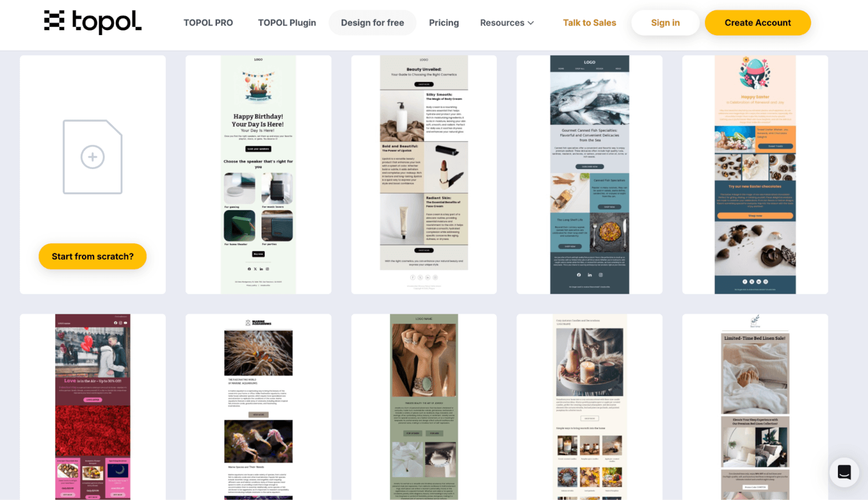This screenshot has width=868, height=500.
Task: Click the Sign in button
Action: [665, 23]
